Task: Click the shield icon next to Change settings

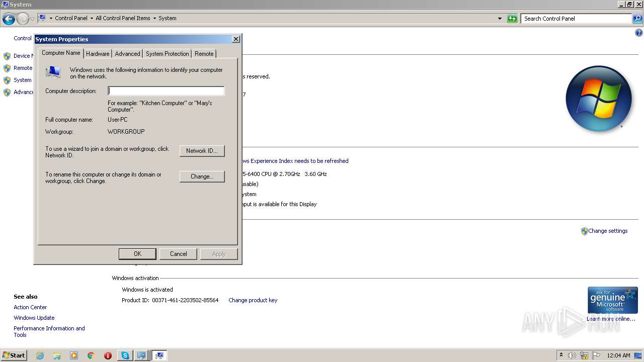Action: (x=584, y=231)
